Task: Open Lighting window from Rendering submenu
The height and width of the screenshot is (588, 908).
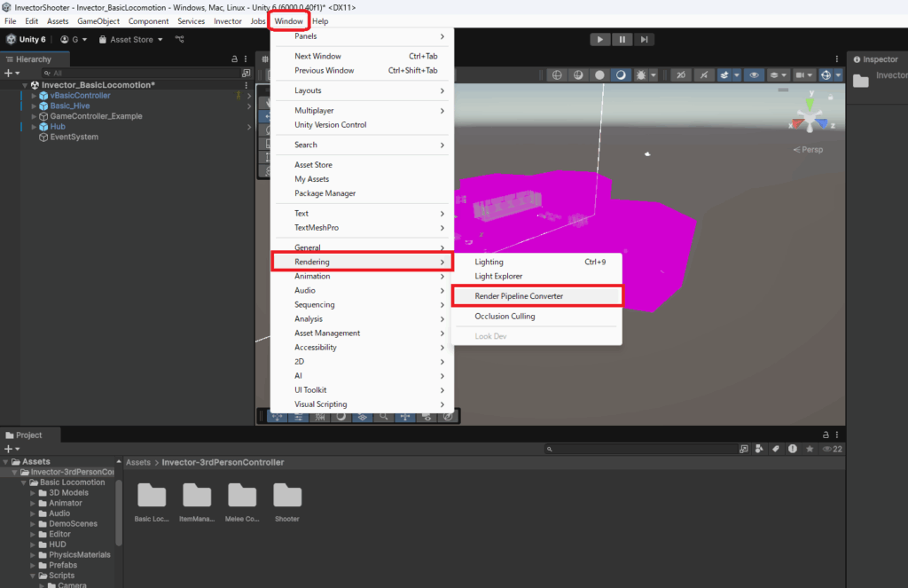Action: (x=536, y=262)
